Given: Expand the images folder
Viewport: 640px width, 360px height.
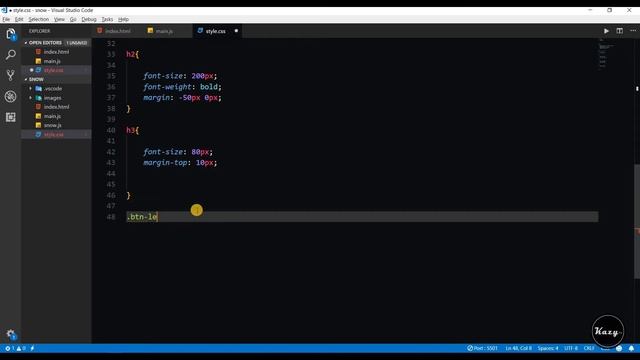Looking at the screenshot, I should (52, 98).
